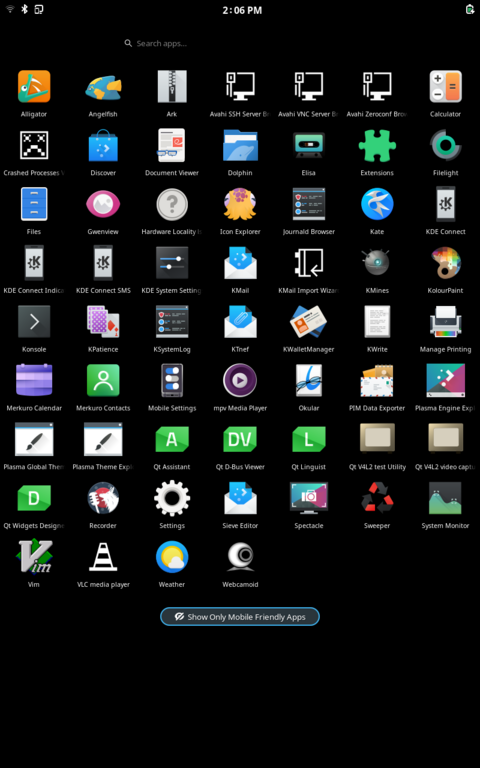Open Journald Browser
The image size is (480, 768).
point(309,204)
